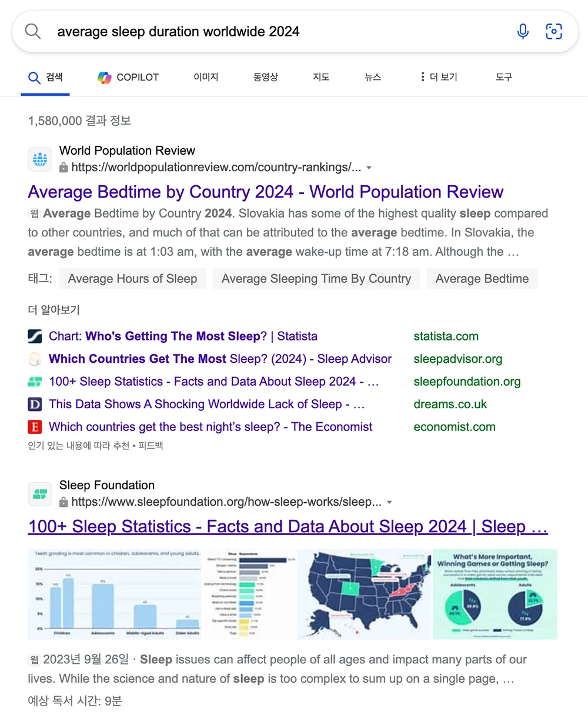Viewport: 588px width, 718px height.
Task: Click the teeth grinding bar chart thumbnail
Action: tap(115, 594)
